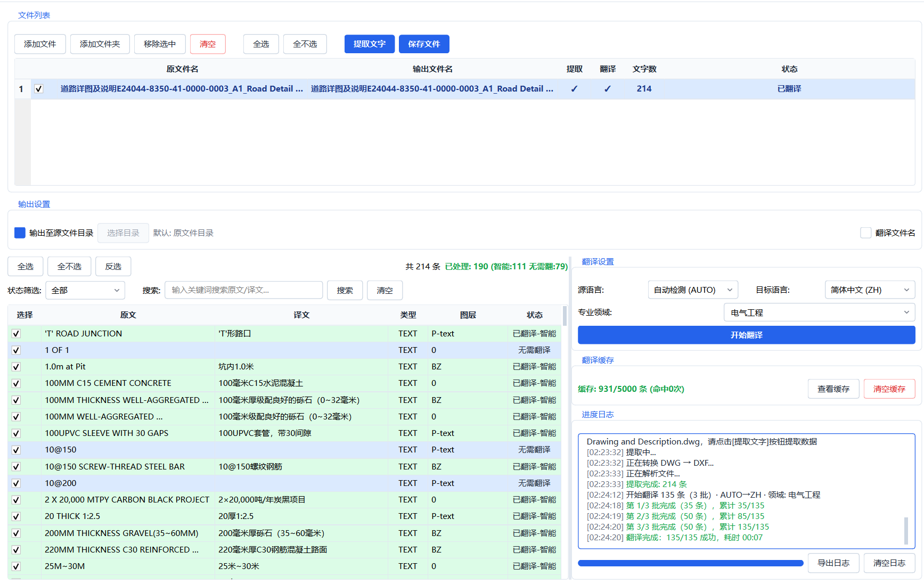Uncheck the 1 OF 1 row checkbox

[16, 350]
